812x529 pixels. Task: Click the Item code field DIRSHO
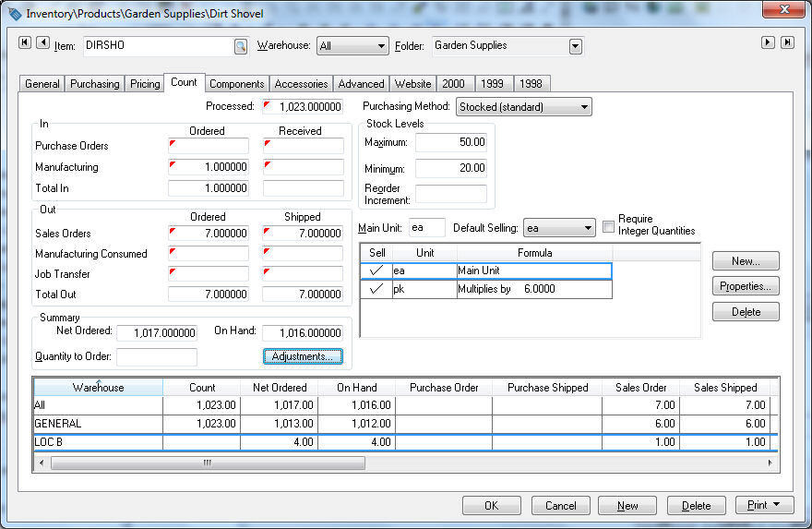(x=159, y=45)
